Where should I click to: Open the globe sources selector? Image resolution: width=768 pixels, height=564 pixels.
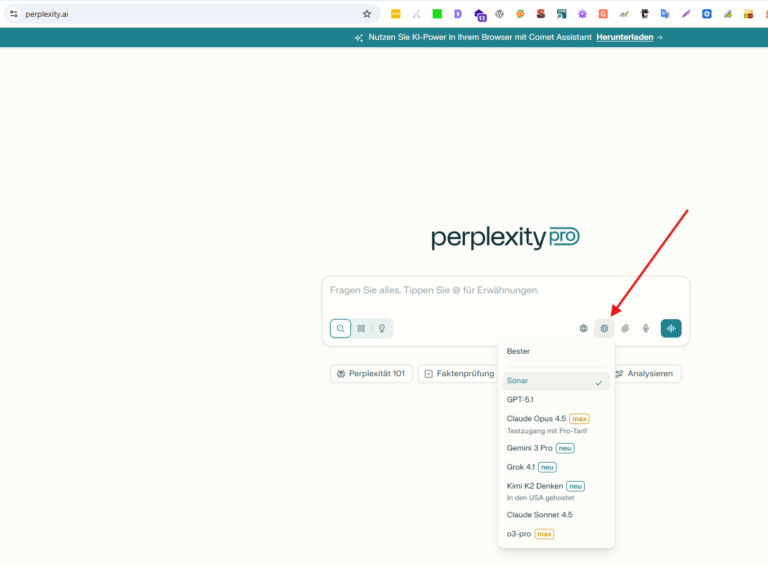tap(584, 328)
